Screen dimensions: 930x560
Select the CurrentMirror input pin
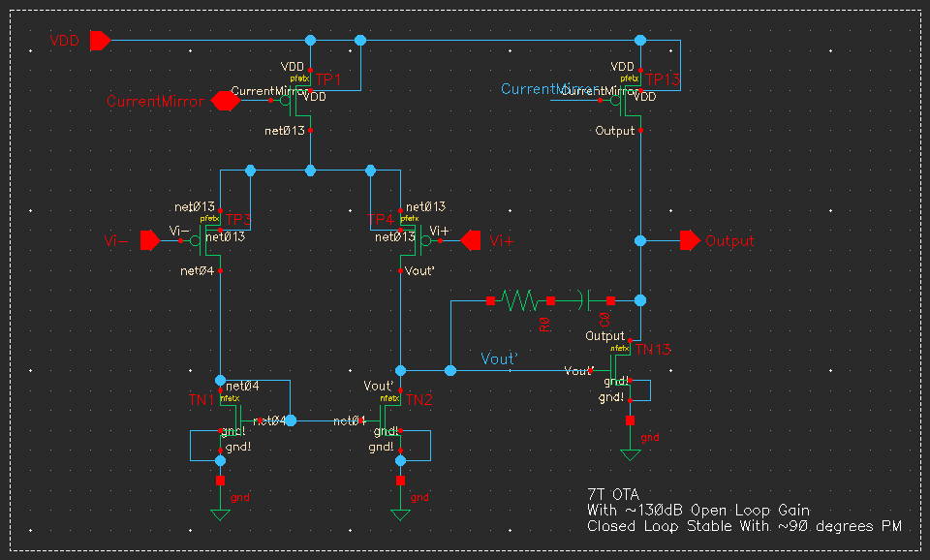(x=226, y=101)
